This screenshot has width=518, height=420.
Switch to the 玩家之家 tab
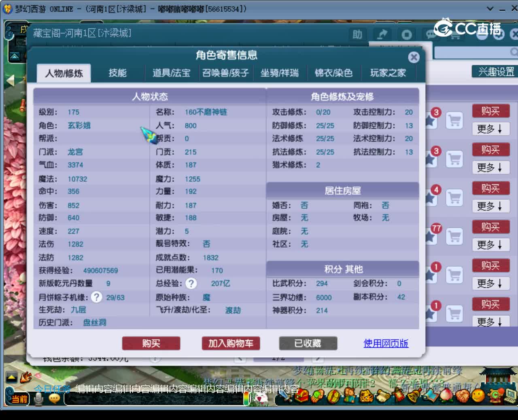point(388,73)
